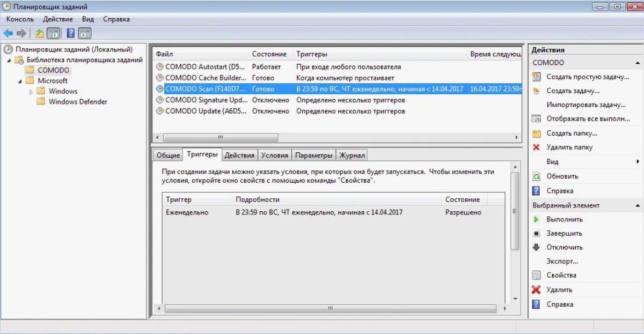This screenshot has width=644, height=334.
Task: Expand the Windows tree node
Action: [31, 92]
